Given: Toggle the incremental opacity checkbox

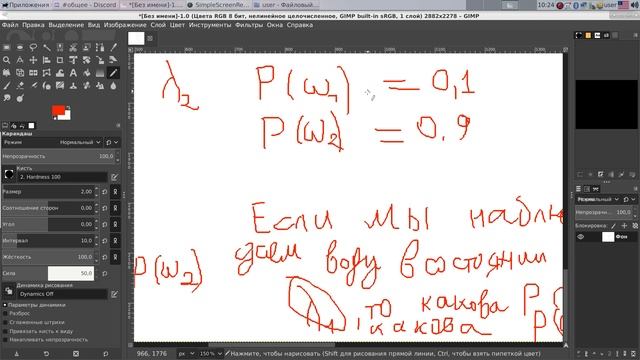Looking at the screenshot, I should [5, 340].
